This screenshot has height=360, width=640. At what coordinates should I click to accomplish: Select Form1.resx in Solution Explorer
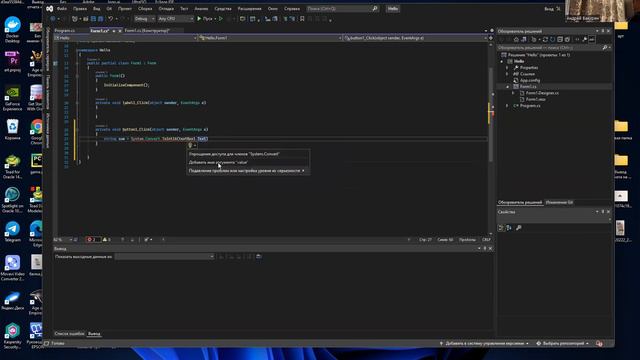[536, 99]
